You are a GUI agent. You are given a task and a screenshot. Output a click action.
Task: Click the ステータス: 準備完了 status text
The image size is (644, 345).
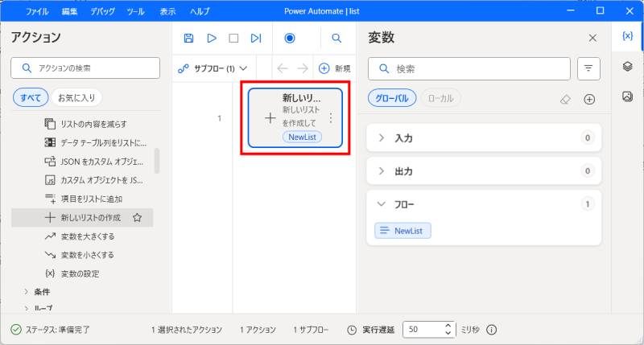[57, 330]
